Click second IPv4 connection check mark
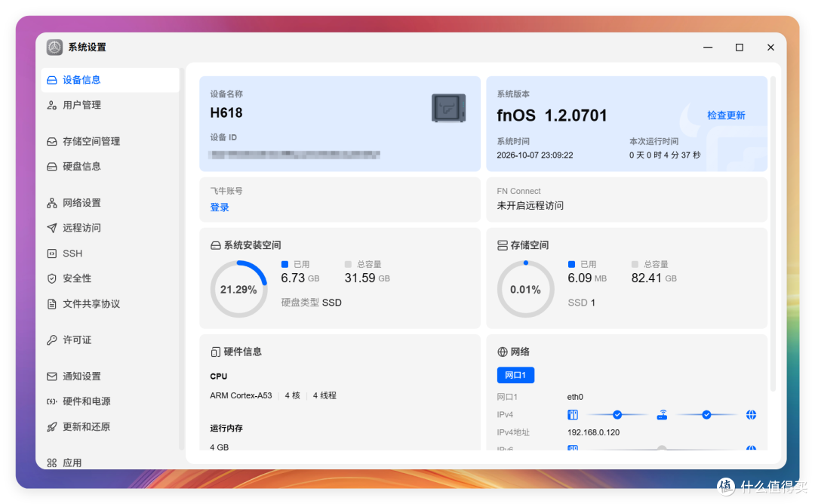The width and height of the screenshot is (815, 504). point(706,415)
